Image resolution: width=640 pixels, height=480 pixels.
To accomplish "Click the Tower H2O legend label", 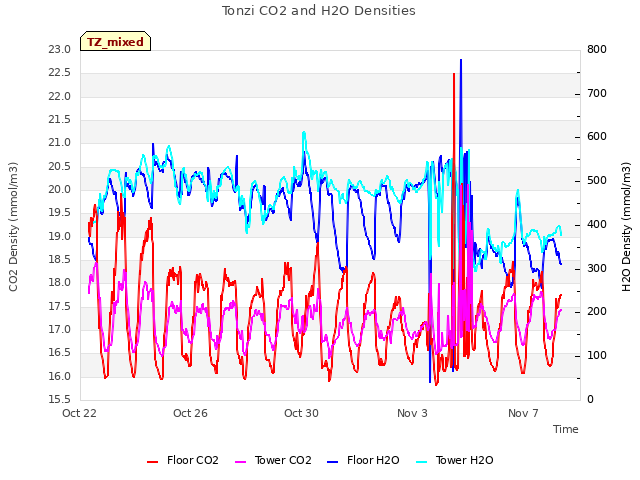I will point(464,460).
